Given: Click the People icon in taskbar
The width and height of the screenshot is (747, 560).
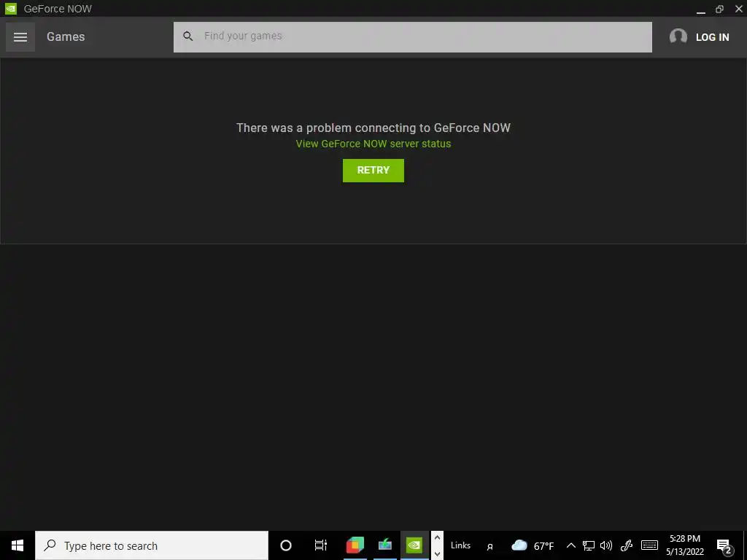Looking at the screenshot, I should (489, 546).
